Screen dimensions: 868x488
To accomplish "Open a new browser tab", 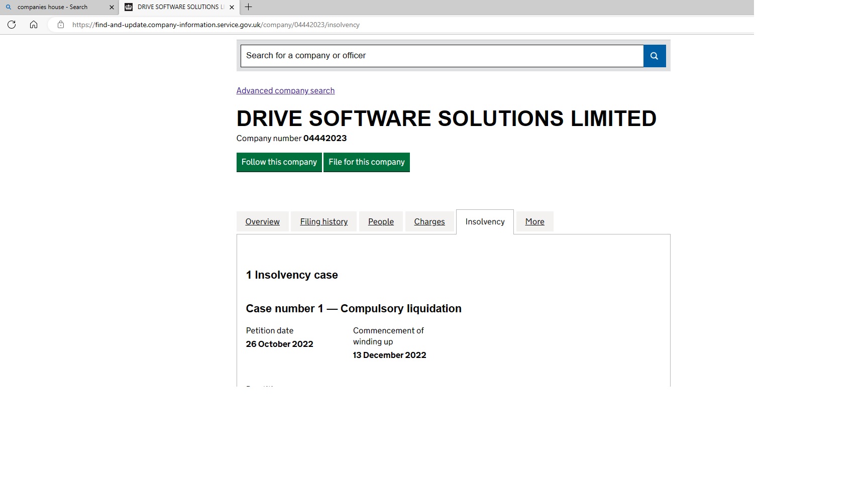I will pos(248,7).
